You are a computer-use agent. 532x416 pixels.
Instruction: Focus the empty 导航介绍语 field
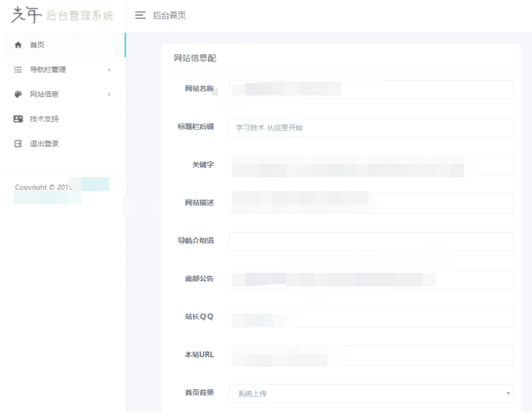point(370,241)
